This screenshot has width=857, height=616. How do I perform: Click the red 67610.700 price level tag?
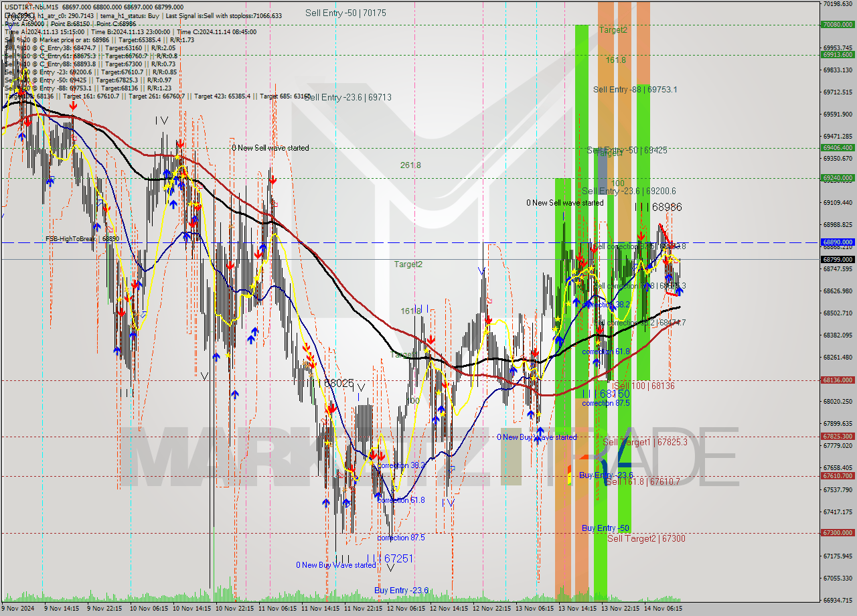837,475
